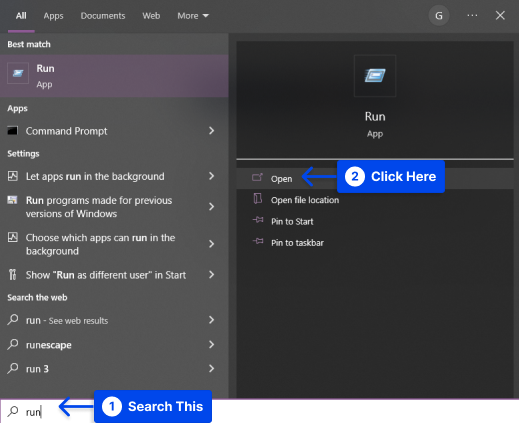Image resolution: width=519 pixels, height=423 pixels.
Task: Click the compatibility programs icon
Action: tap(12, 200)
